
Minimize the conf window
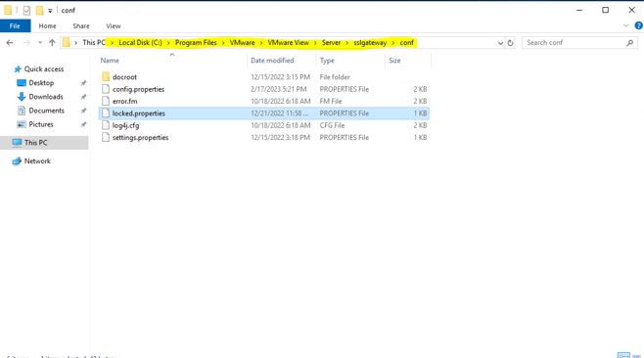(579, 10)
